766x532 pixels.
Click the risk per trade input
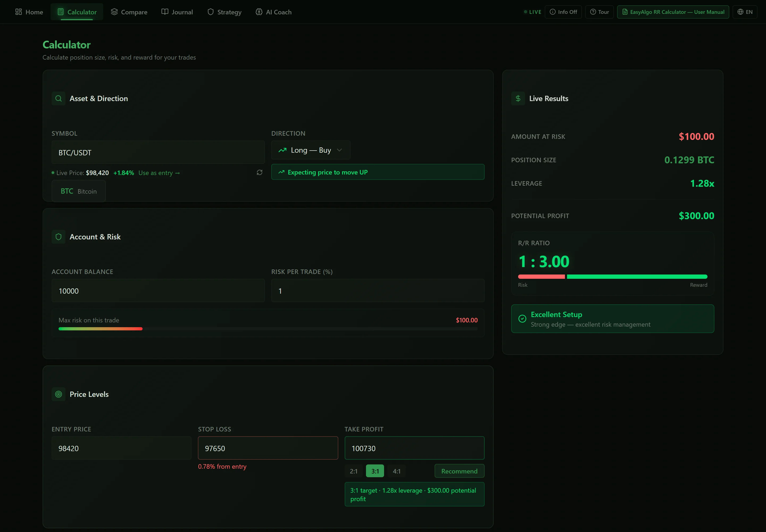click(x=378, y=291)
